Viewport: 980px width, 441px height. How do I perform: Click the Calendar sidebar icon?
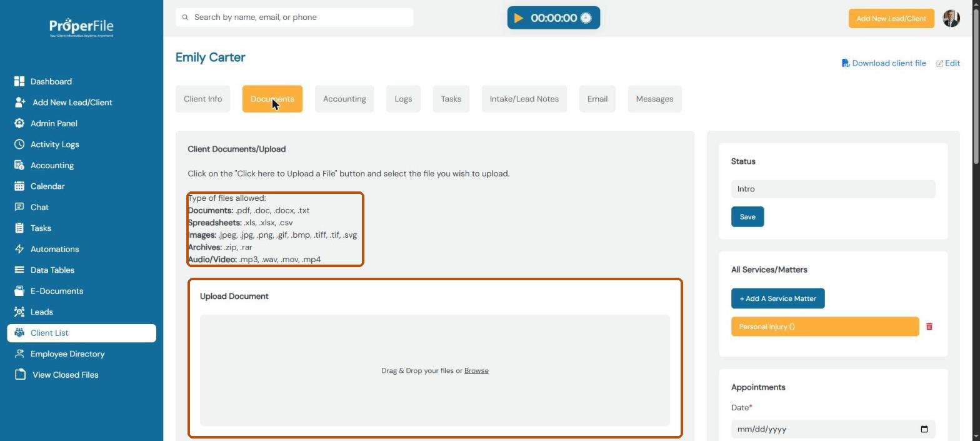(19, 186)
